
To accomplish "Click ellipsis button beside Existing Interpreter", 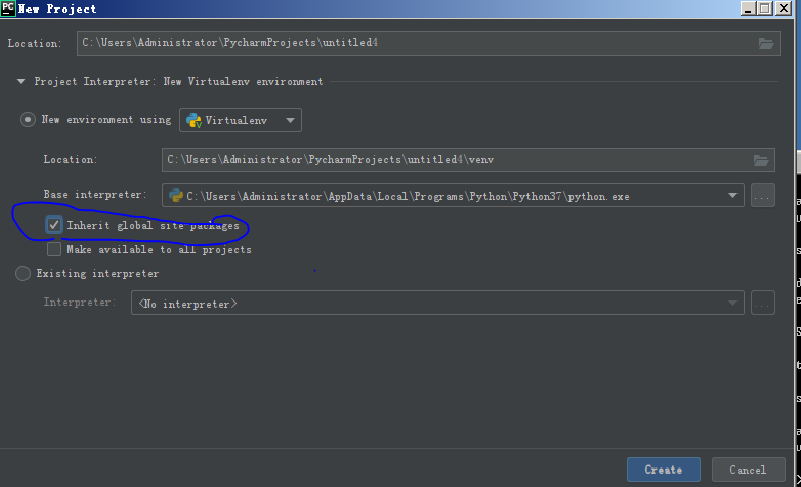I will pos(762,303).
